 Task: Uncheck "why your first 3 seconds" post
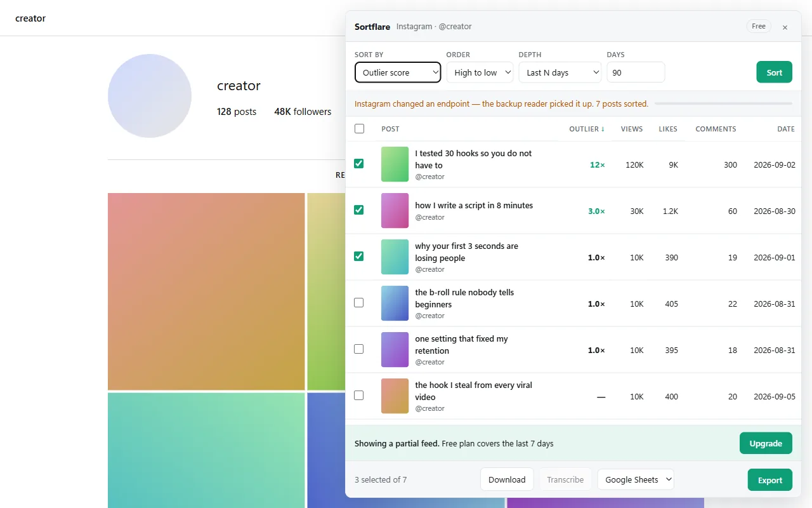359,256
